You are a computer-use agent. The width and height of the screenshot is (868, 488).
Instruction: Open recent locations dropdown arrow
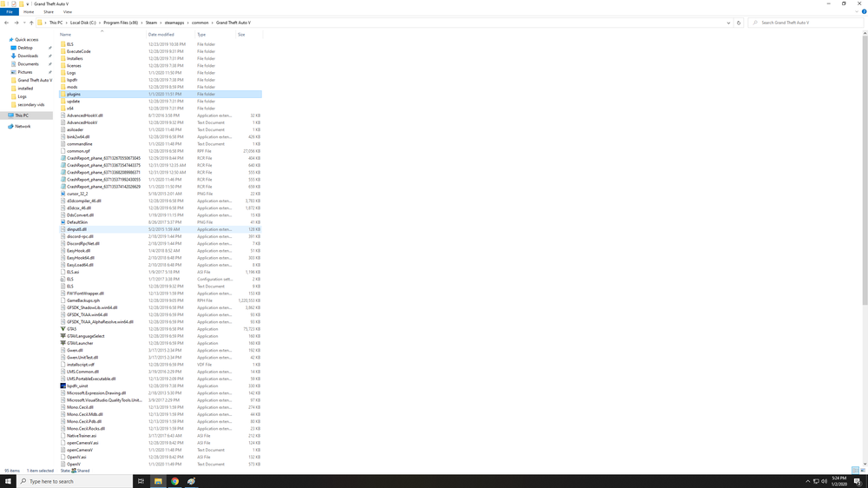click(x=23, y=23)
